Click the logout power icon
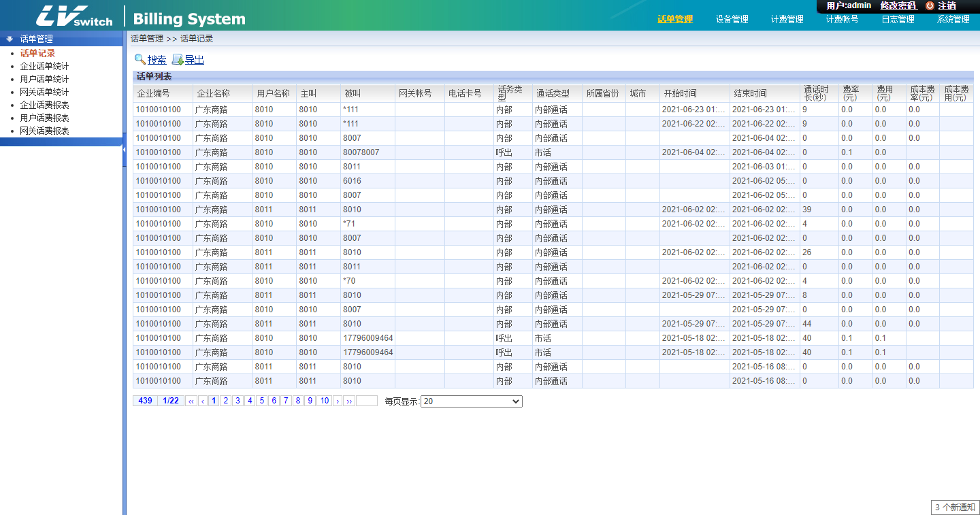Screen dimensions: 980x515 click(930, 5)
